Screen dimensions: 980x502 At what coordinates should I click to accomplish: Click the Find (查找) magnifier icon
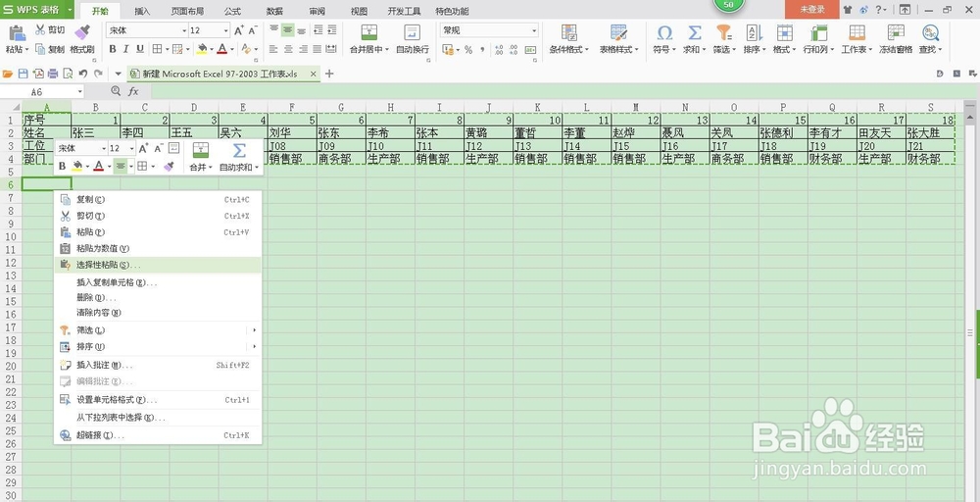[x=931, y=32]
